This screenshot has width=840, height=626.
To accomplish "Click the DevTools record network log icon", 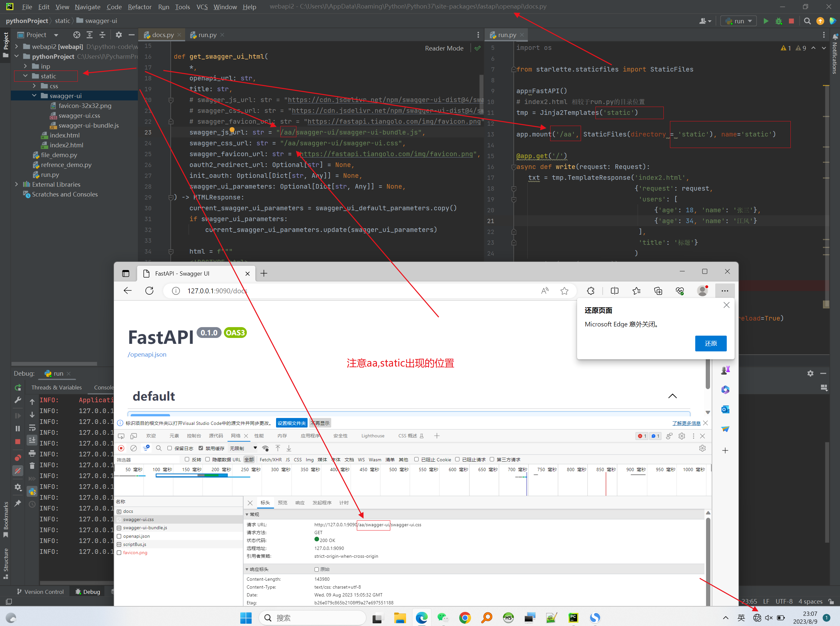I will click(121, 448).
